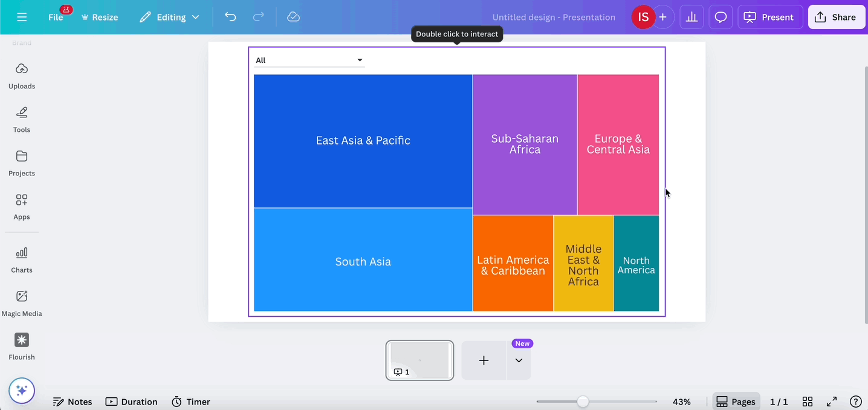
Task: Select the Europe & Central Asia block
Action: (x=618, y=145)
